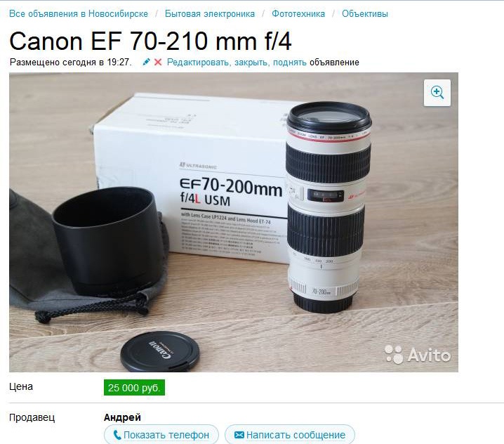The height and width of the screenshot is (444, 504).
Task: Click the Canon EF 70-210 mm f/4 title
Action: click(150, 41)
